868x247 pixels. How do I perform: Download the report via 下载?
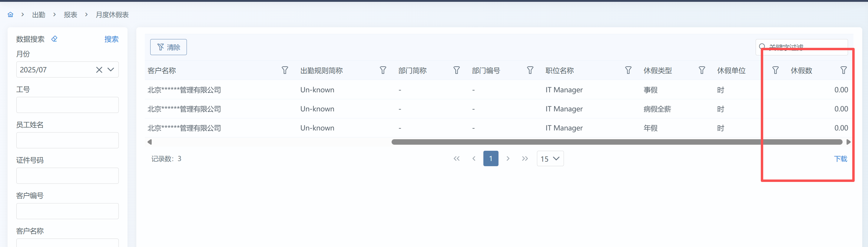point(840,159)
